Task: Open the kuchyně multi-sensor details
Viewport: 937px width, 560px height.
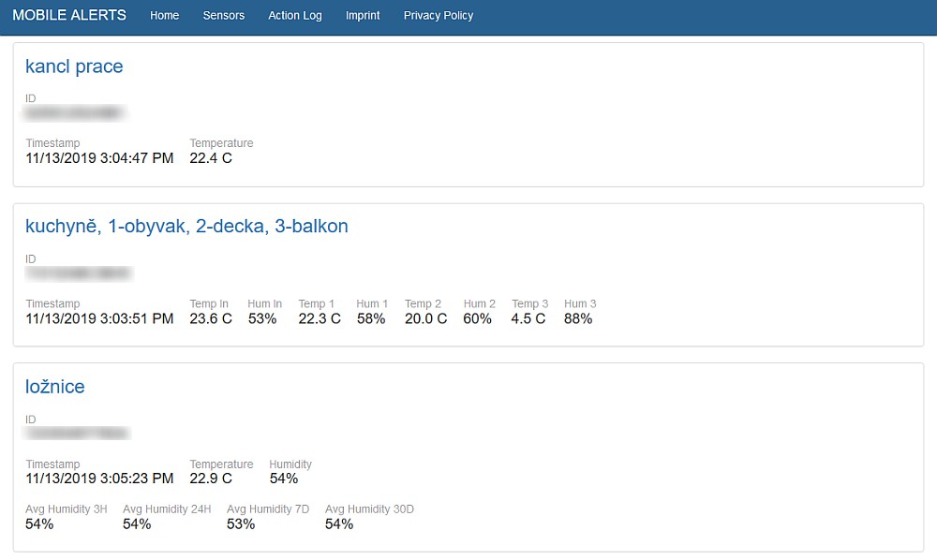Action: pyautogui.click(x=186, y=226)
